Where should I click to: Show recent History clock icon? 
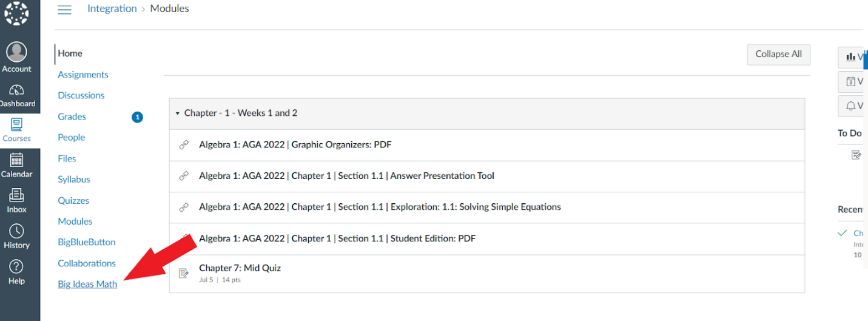16,231
